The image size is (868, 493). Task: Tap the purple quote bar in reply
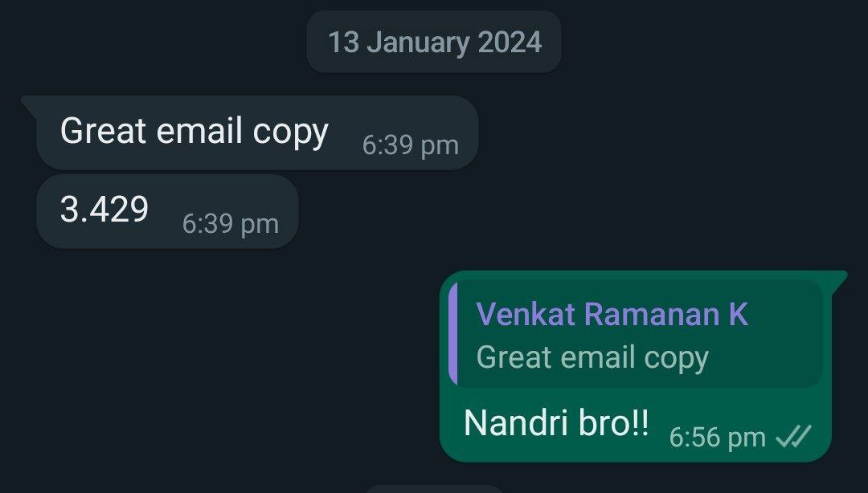coord(452,333)
